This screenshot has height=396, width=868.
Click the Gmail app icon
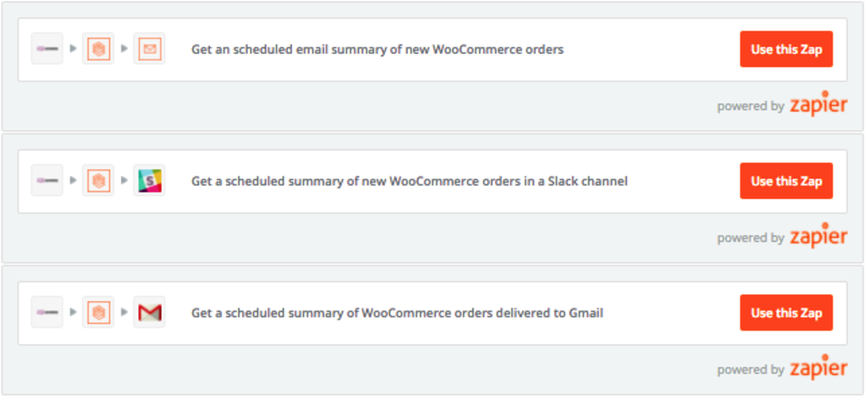pyautogui.click(x=150, y=313)
